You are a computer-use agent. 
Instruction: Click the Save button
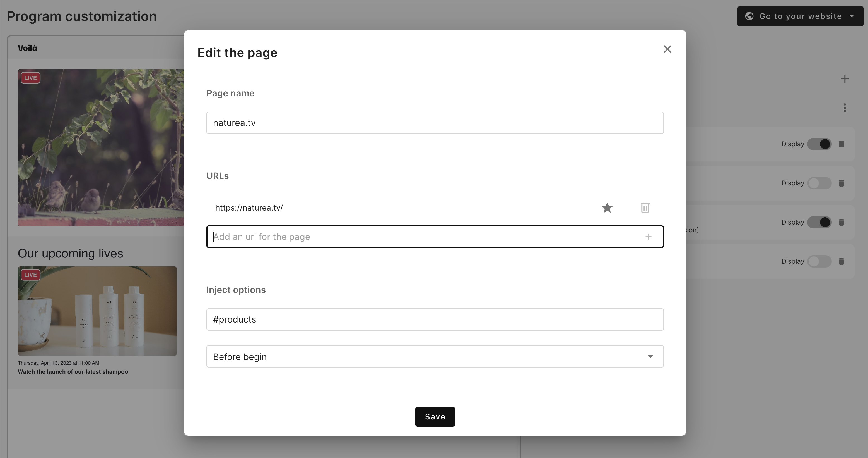tap(435, 416)
